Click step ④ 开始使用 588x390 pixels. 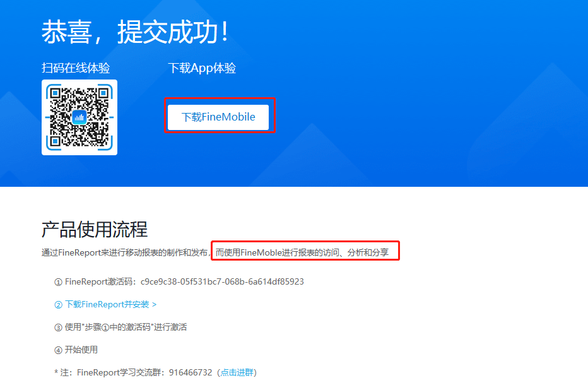76,350
